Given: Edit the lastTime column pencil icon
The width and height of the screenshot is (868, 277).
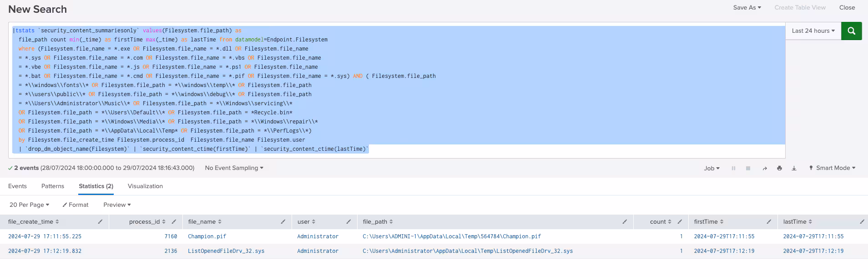Looking at the screenshot, I should (862, 222).
